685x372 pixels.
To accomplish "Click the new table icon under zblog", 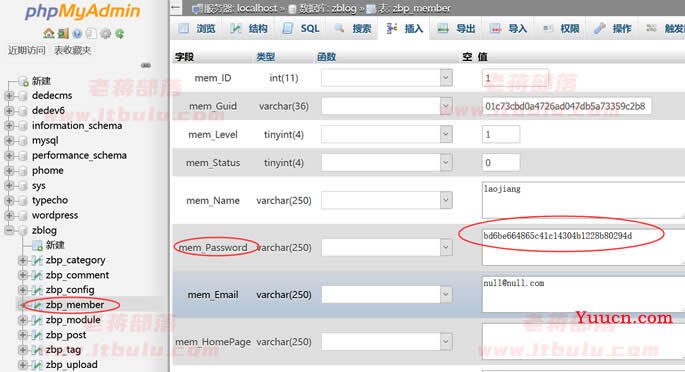I will click(38, 245).
